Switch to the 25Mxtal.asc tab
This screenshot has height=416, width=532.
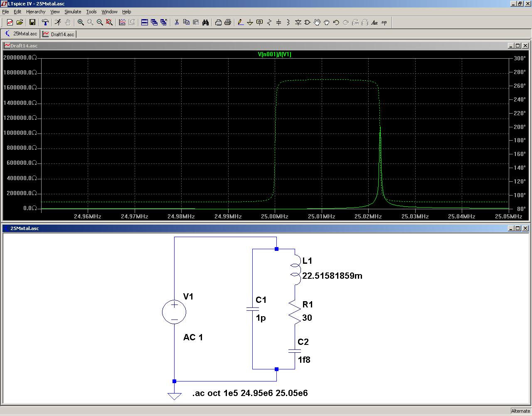[20, 34]
